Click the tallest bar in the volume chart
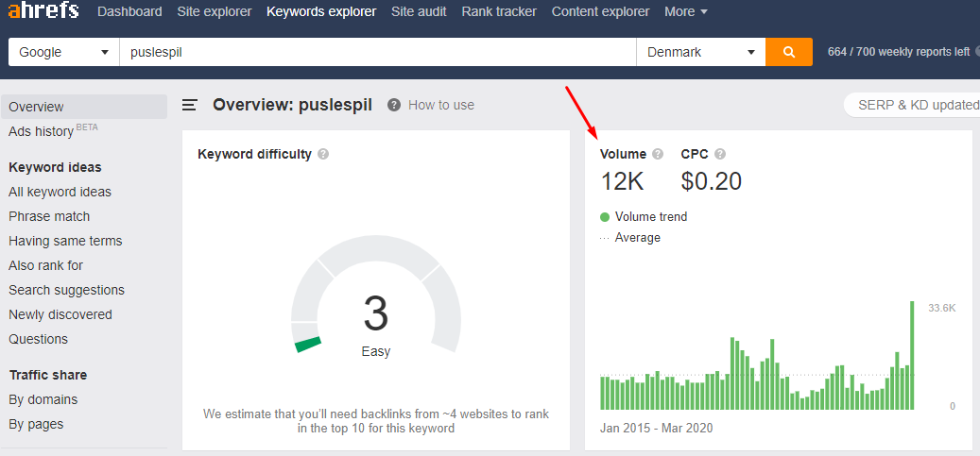Image resolution: width=980 pixels, height=456 pixels. tap(912, 355)
